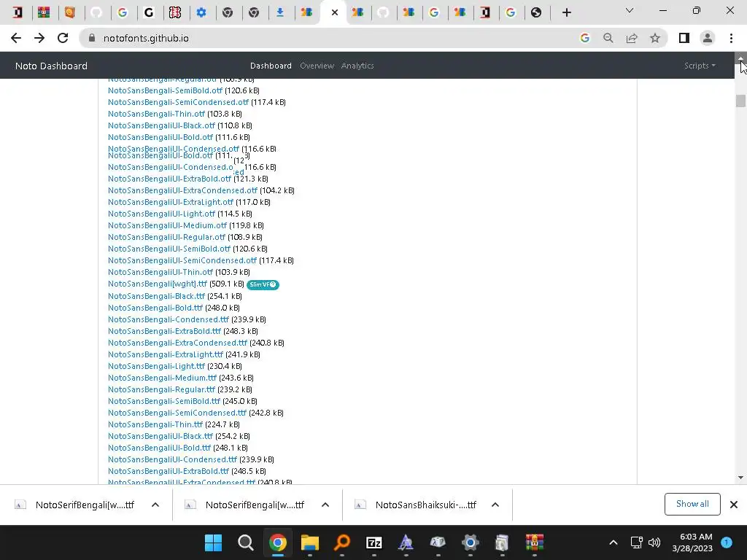Open NotoSansBengali-Thin.ttf link

tap(155, 424)
